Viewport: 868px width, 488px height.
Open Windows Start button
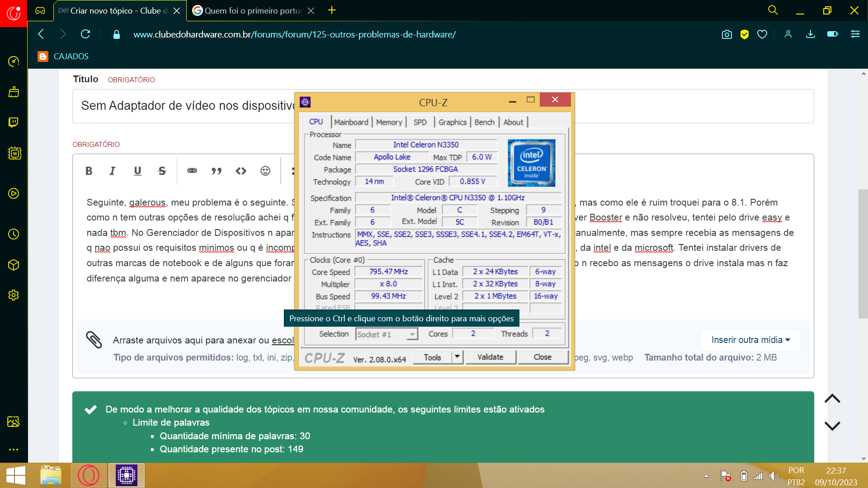tap(16, 475)
